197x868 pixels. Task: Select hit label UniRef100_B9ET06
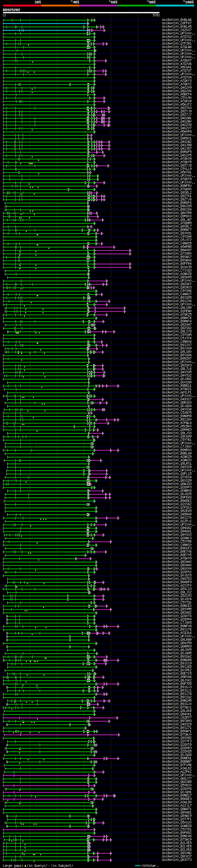pyautogui.click(x=177, y=551)
